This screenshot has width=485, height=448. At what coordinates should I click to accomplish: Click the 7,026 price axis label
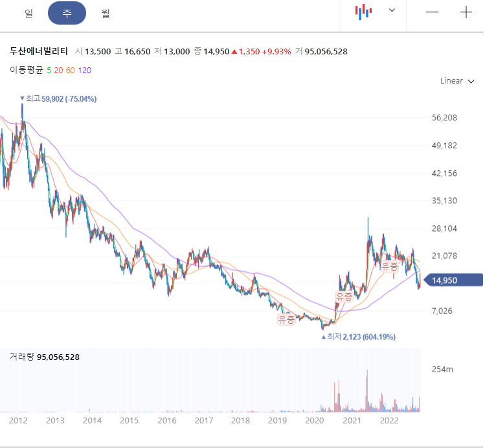[x=442, y=311]
